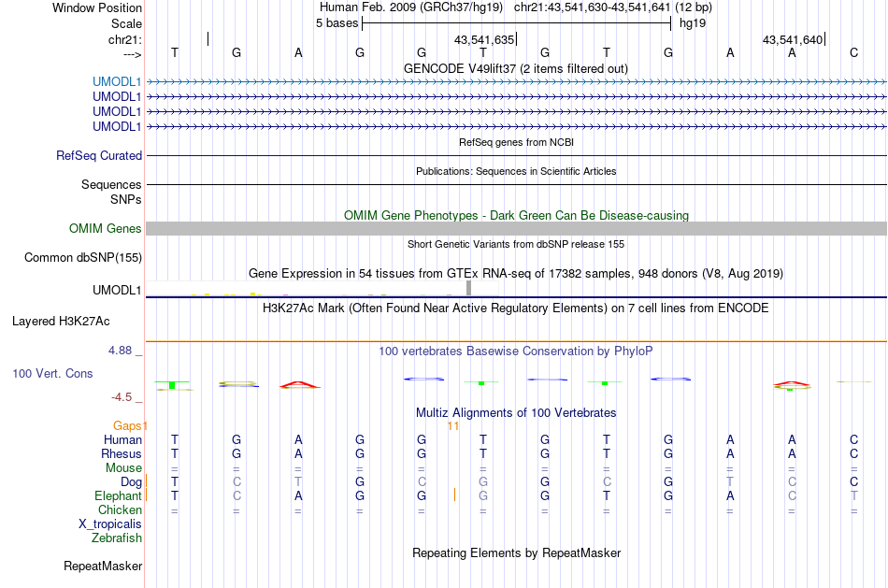
Task: Click the Scale track label
Action: tap(127, 23)
